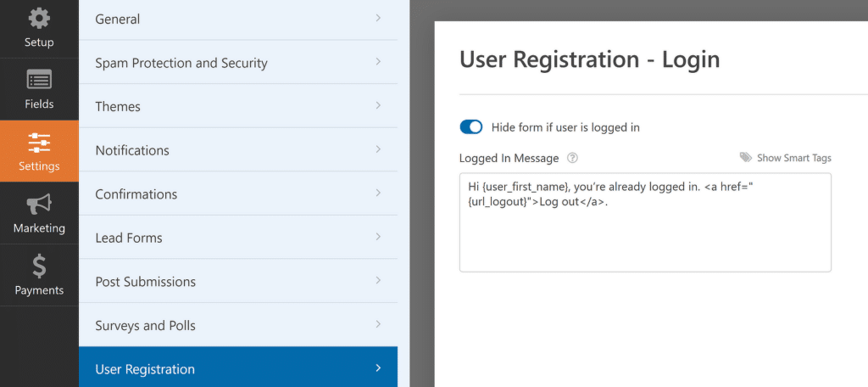Click the Smart Tags tag icon
This screenshot has width=868, height=387.
[x=746, y=158]
